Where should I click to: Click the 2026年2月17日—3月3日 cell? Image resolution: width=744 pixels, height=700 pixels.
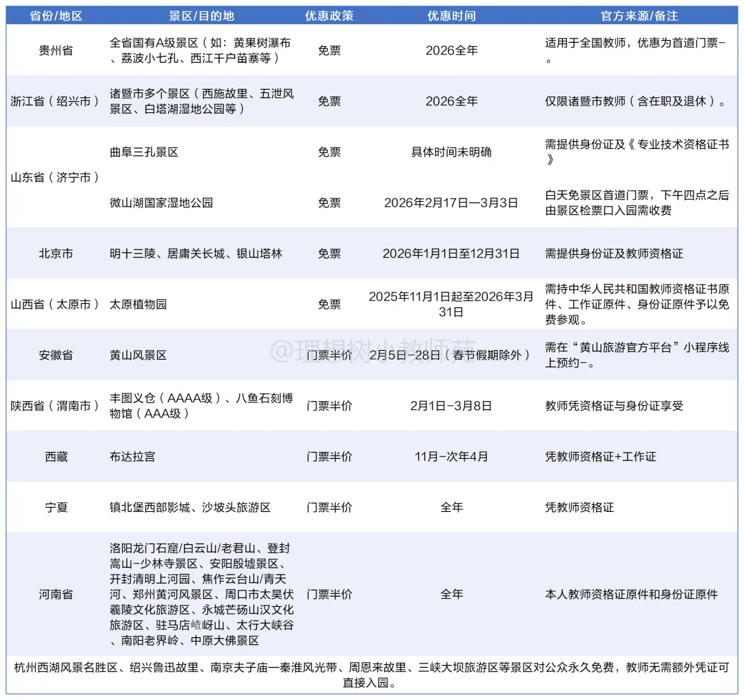(451, 203)
